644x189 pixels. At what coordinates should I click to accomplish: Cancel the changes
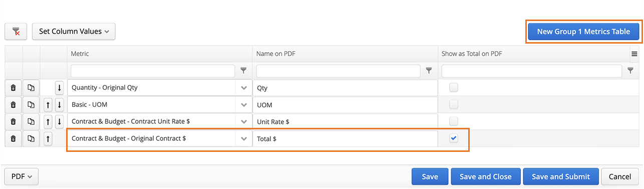pyautogui.click(x=620, y=176)
